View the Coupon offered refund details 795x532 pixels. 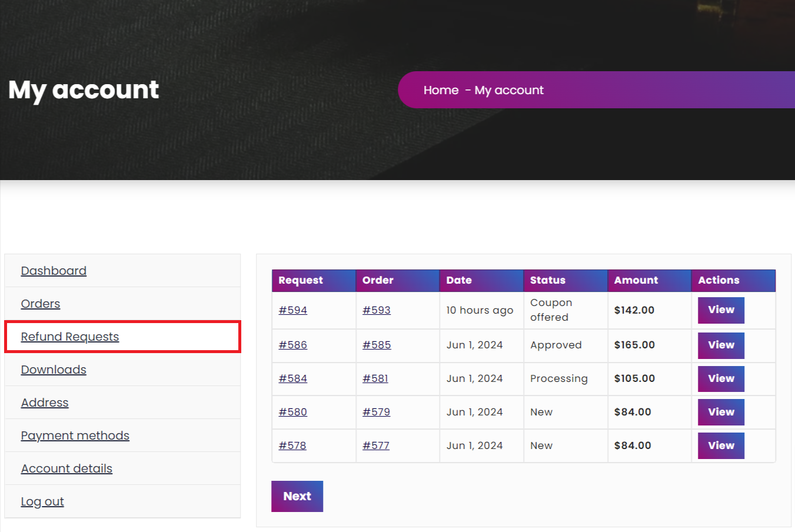click(720, 310)
